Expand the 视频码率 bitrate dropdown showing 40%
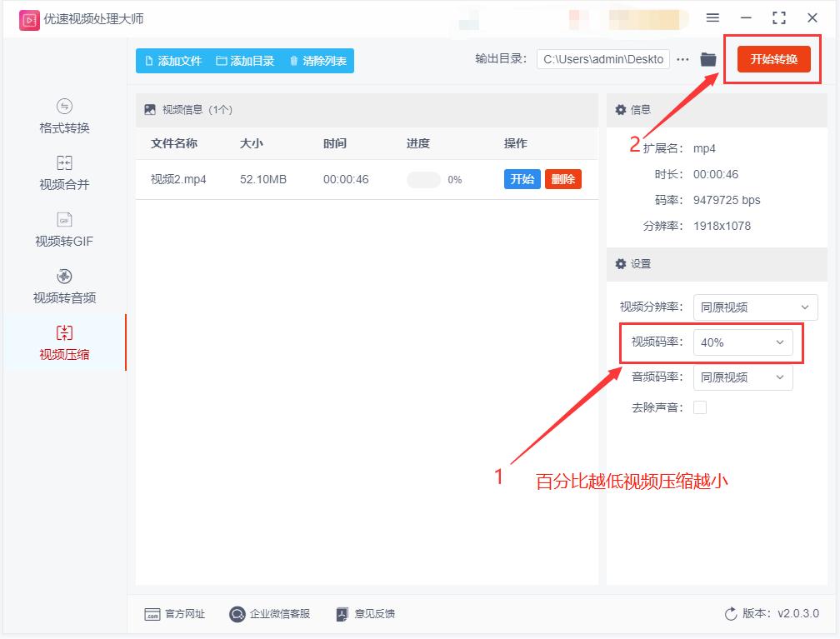Screen dimensions: 840x639 tap(744, 342)
